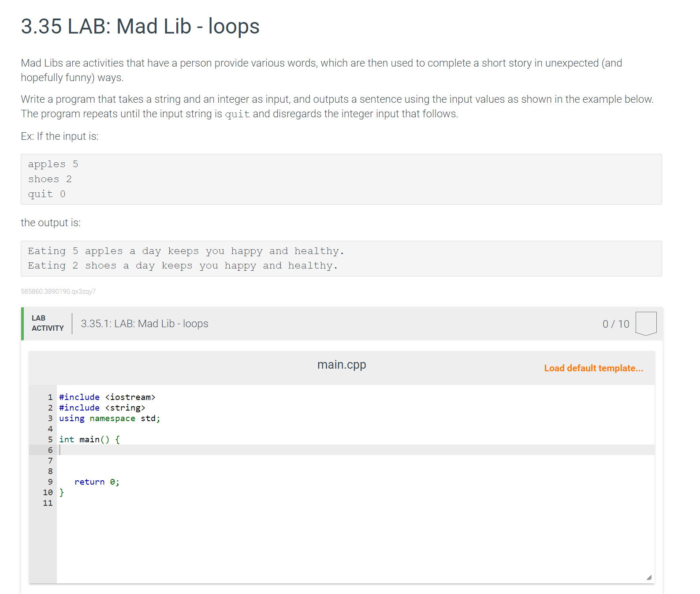Click the 'using namespace std;' line
This screenshot has height=594, width=700.
(x=110, y=418)
